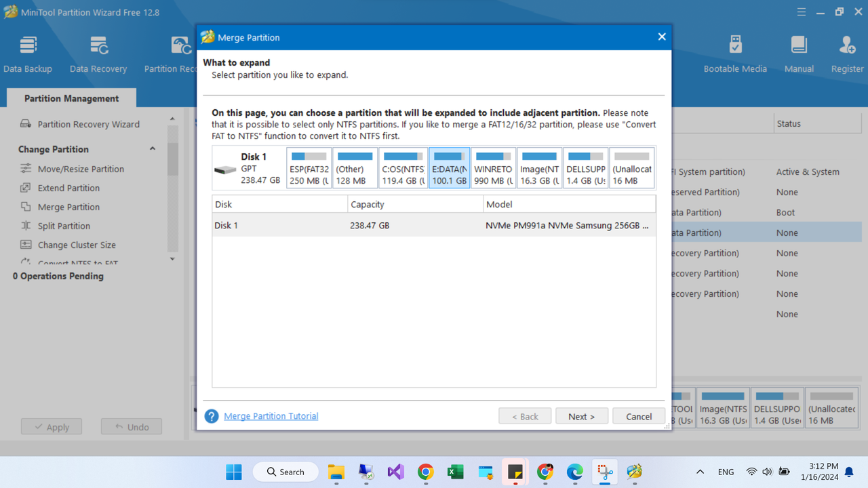This screenshot has width=868, height=488.
Task: Open Microsoft Edge from taskbar
Action: (575, 472)
